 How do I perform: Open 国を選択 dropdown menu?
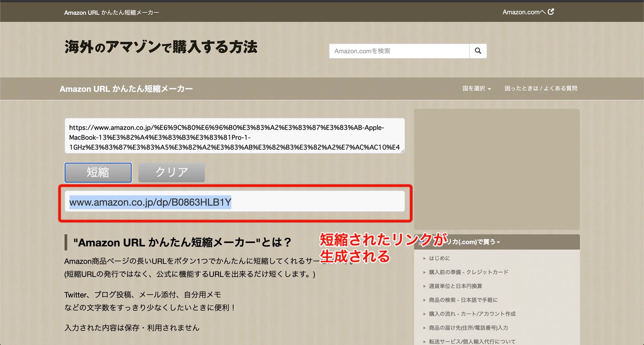pyautogui.click(x=477, y=88)
